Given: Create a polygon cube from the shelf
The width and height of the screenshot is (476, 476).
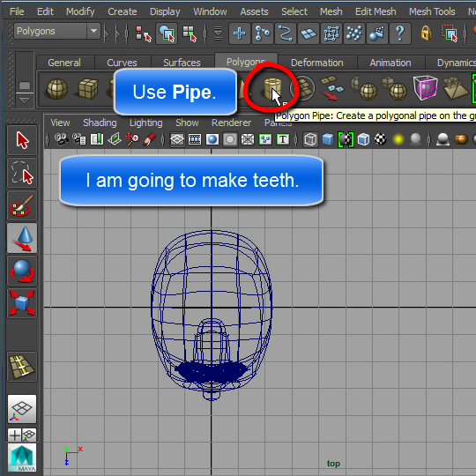Looking at the screenshot, I should pos(88,89).
